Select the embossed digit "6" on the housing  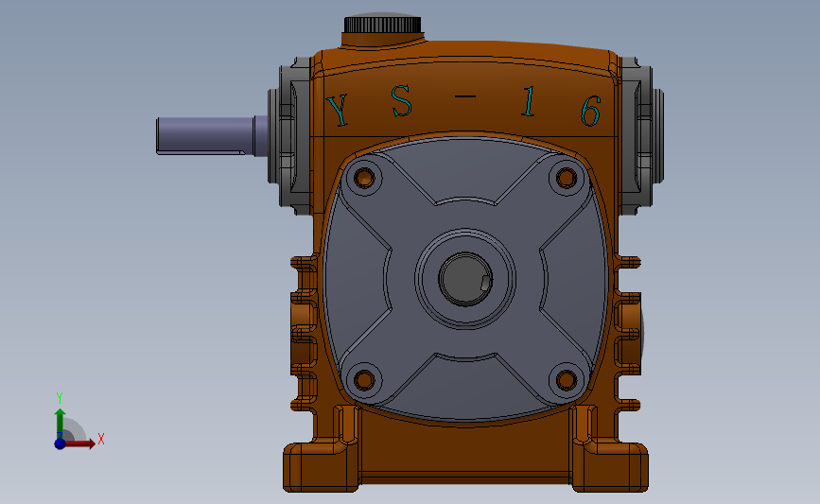591,111
